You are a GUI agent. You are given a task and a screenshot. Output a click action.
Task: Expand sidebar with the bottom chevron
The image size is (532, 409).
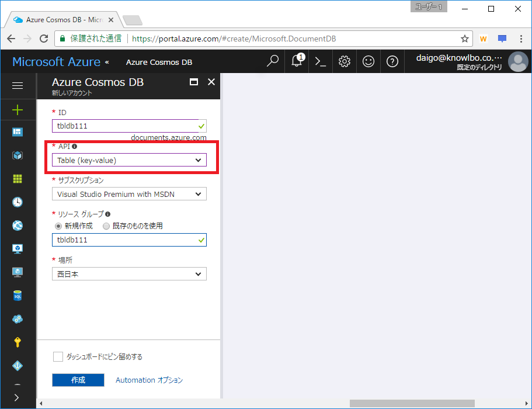[x=16, y=397]
